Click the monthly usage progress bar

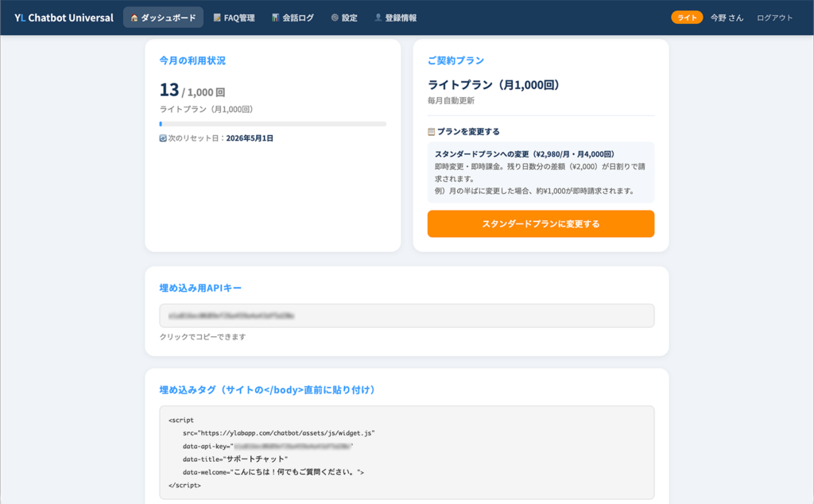click(273, 124)
